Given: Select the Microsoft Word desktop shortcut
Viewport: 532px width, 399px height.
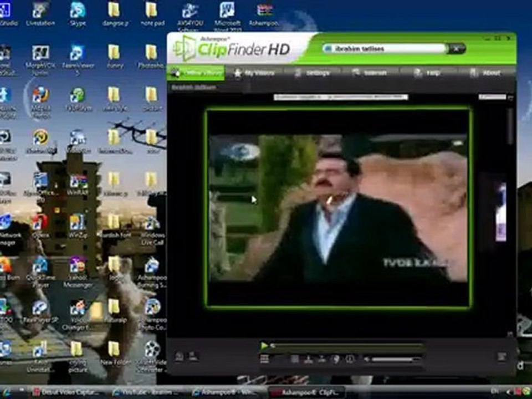Looking at the screenshot, I should click(x=227, y=16).
